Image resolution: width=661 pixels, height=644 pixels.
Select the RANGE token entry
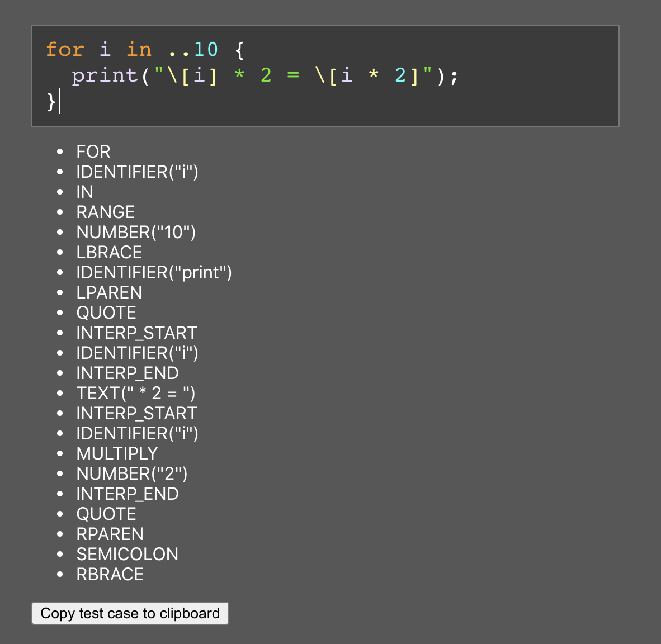pos(105,212)
